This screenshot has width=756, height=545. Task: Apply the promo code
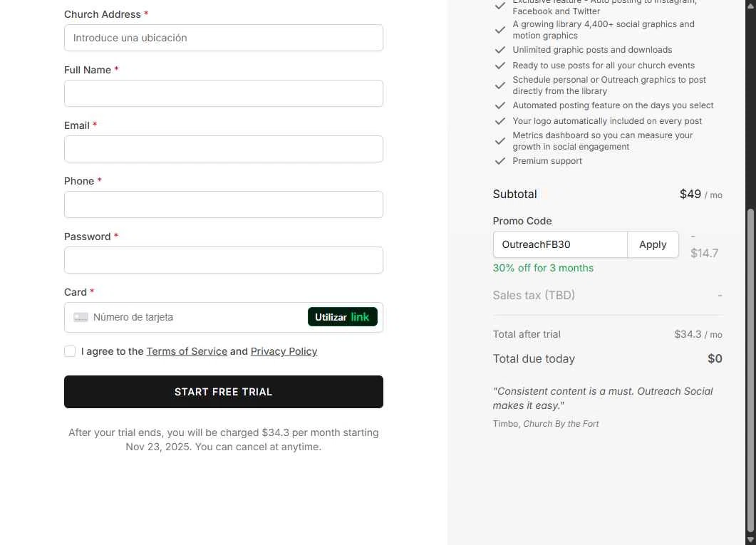click(653, 244)
